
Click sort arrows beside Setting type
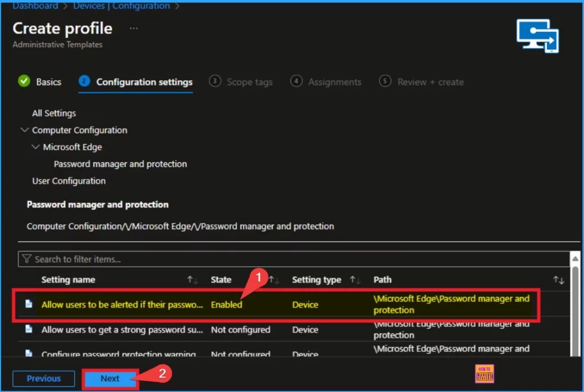(355, 280)
